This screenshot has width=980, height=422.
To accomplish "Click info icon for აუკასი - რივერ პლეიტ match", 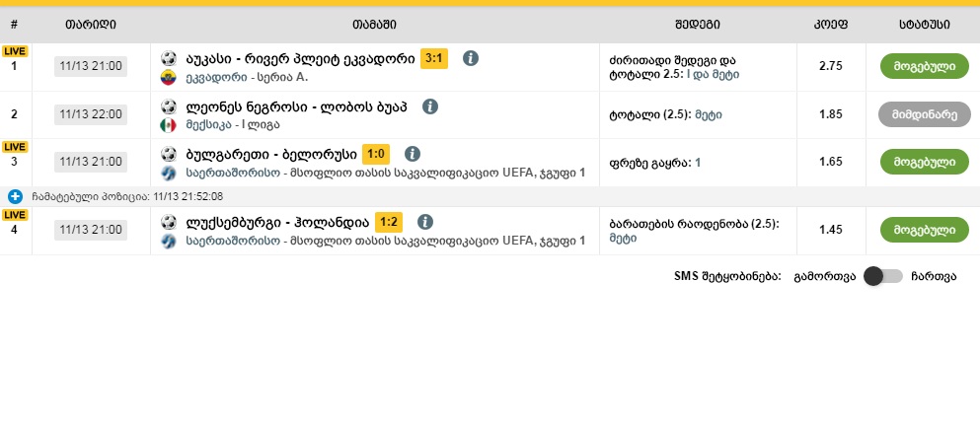I will click(471, 58).
